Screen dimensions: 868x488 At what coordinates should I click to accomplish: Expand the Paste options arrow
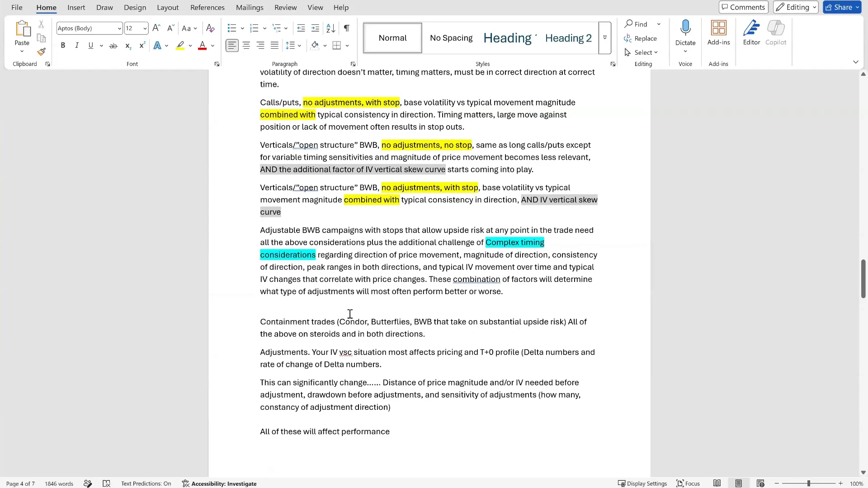22,51
